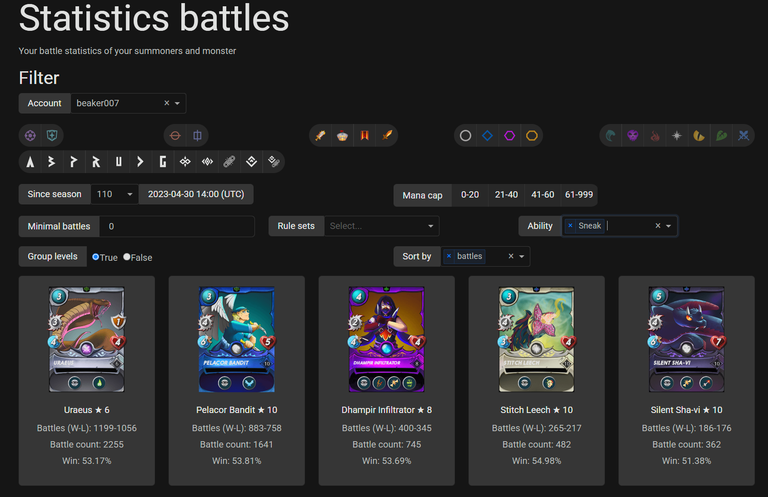Set Group levels to False
Screen dimensions: 768x497
coord(127,257)
